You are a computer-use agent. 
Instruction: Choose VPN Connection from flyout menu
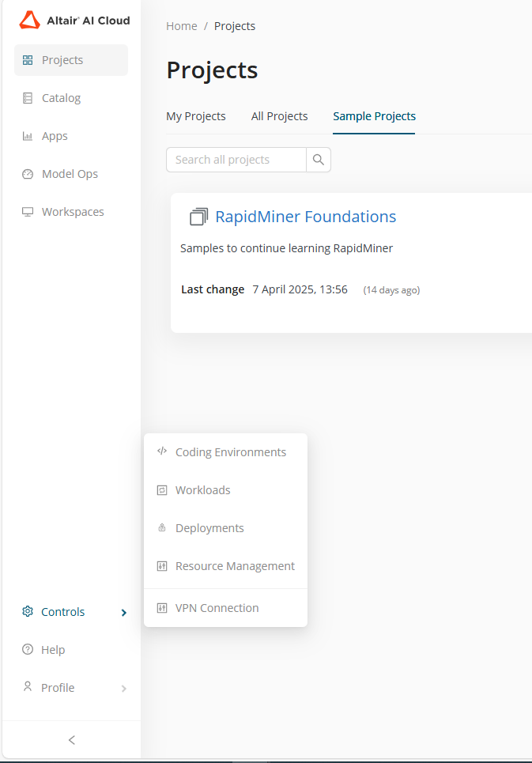(x=225, y=608)
